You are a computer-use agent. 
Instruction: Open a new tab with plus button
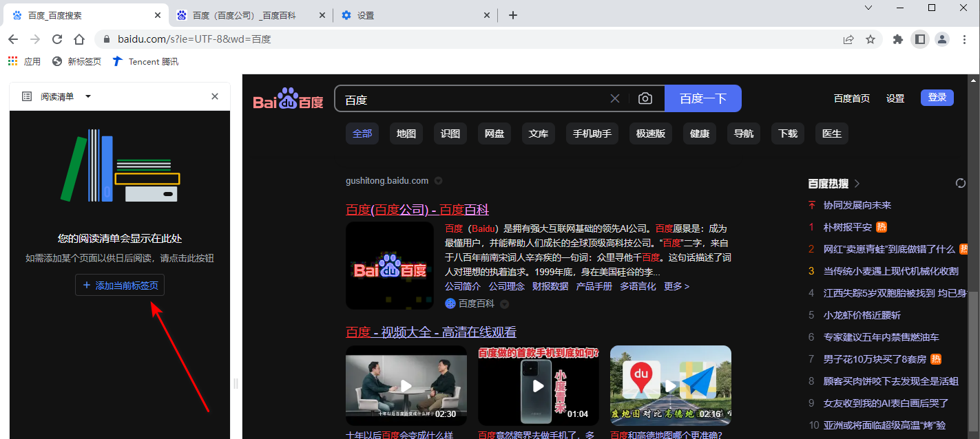click(x=512, y=15)
